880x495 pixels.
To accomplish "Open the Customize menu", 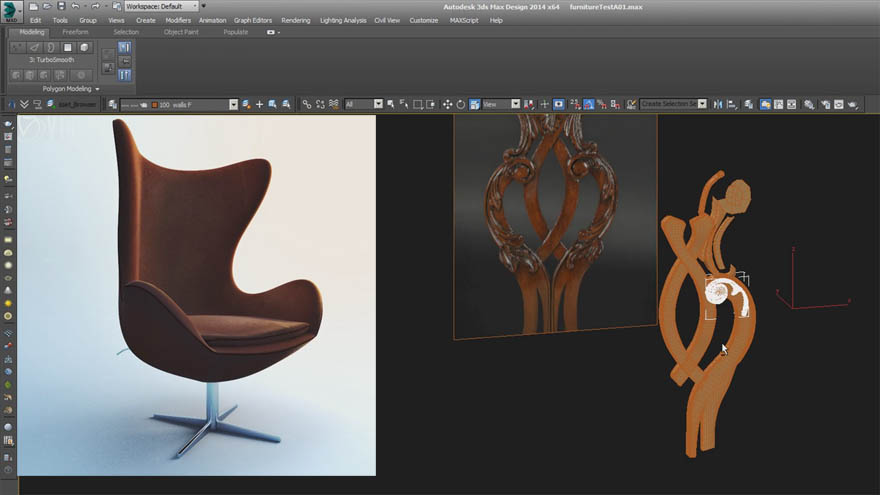I will point(423,20).
